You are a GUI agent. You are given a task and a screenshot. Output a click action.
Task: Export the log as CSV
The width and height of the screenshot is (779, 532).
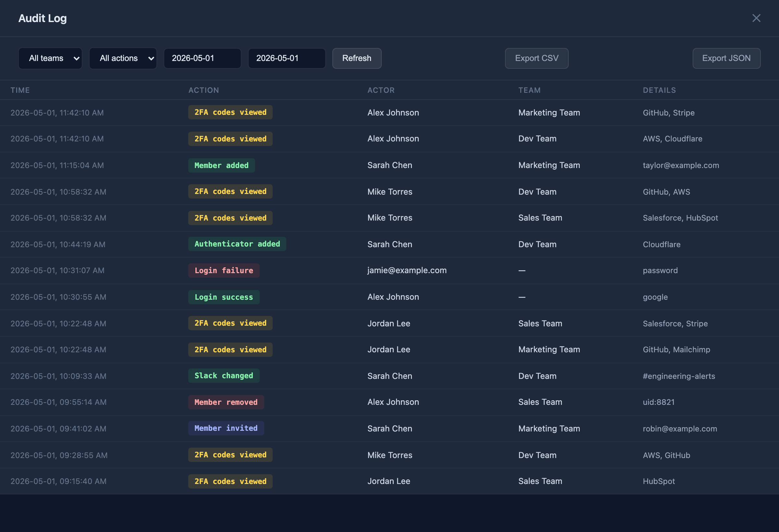coord(537,58)
